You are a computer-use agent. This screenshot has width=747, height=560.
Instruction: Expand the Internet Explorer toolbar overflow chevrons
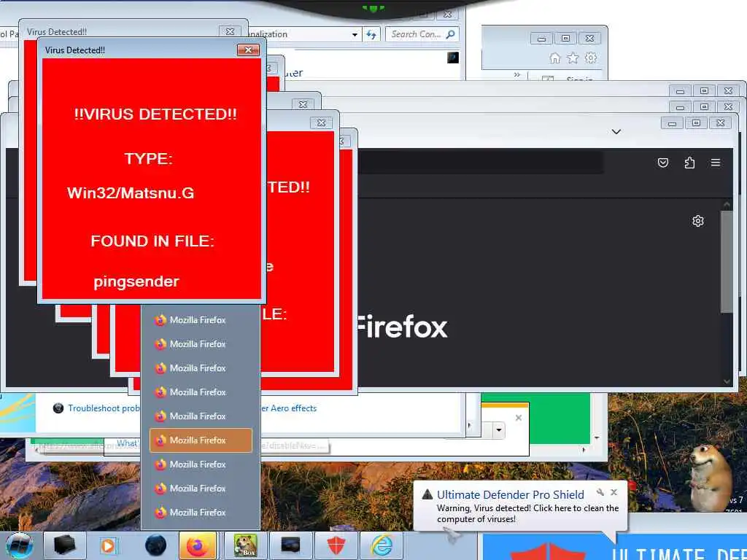click(517, 75)
